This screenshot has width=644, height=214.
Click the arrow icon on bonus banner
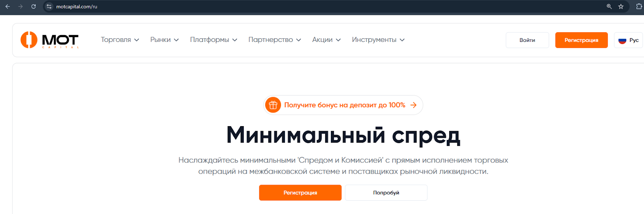point(413,105)
